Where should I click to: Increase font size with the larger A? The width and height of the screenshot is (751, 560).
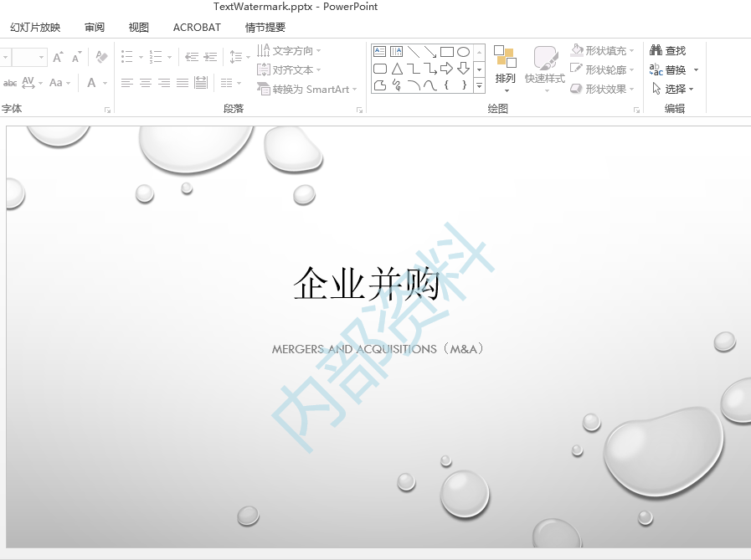tap(58, 58)
